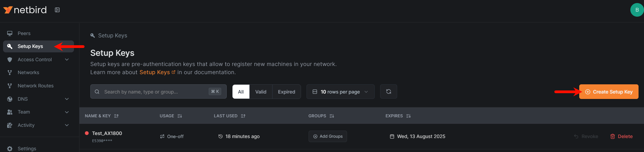Click the Peers monitor icon
644x152 pixels.
10,33
